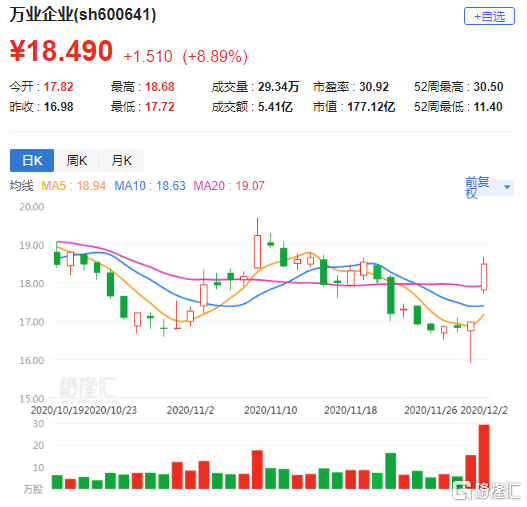Screen dimensions: 527x507
Task: Click the daily low value 17.72
Action: click(x=160, y=107)
